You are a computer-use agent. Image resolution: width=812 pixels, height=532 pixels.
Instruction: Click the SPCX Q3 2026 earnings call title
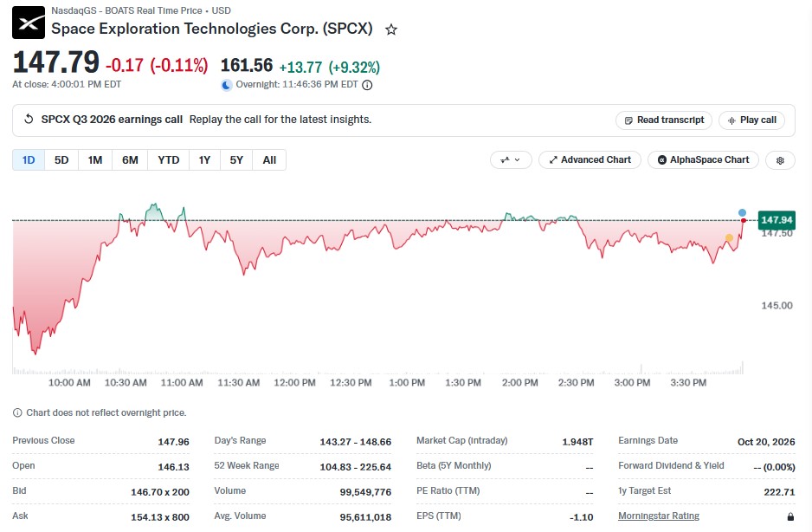pyautogui.click(x=112, y=120)
